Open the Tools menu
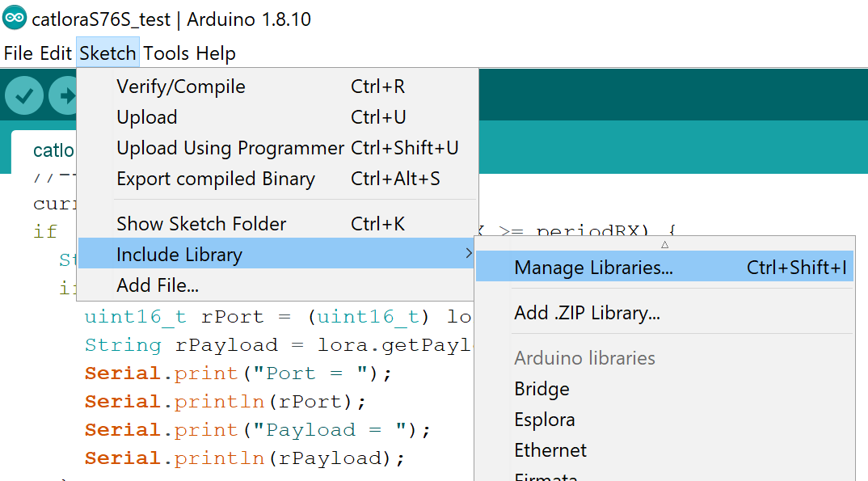Image resolution: width=868 pixels, height=481 pixels. pos(166,53)
